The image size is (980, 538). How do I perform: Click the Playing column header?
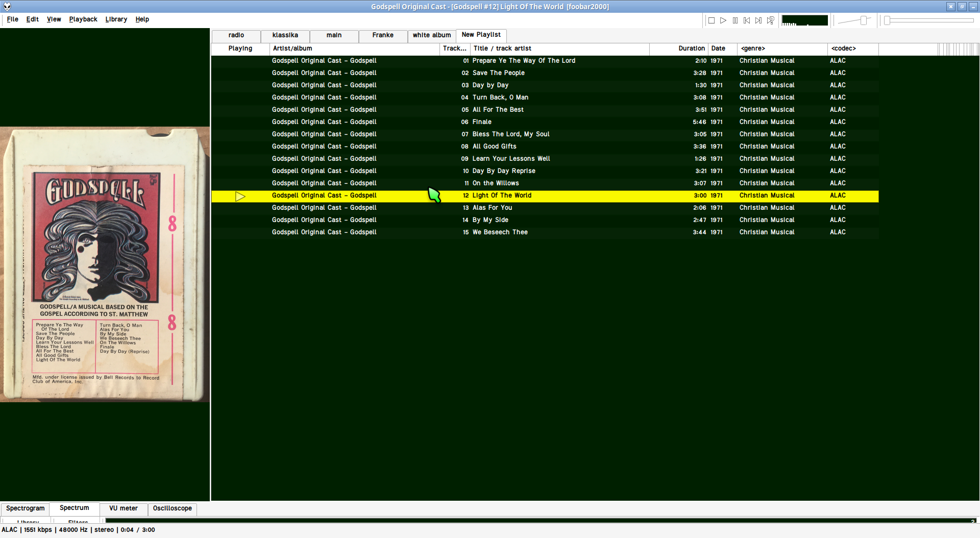click(240, 49)
